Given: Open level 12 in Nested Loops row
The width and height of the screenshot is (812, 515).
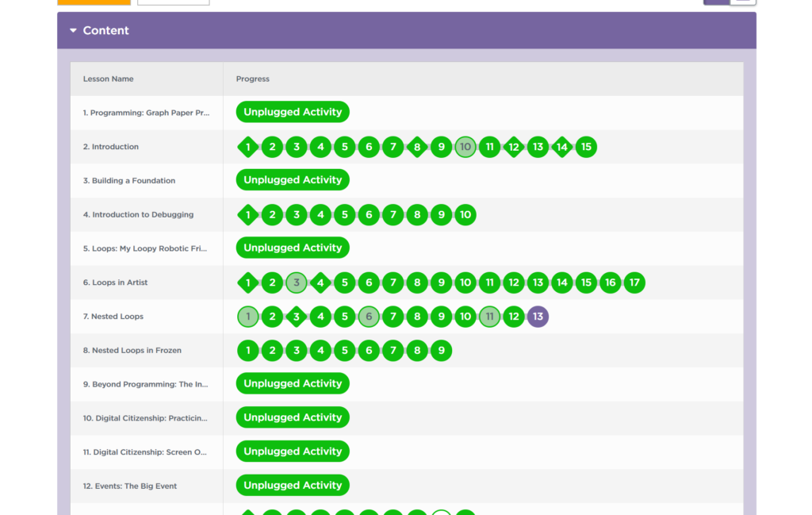Looking at the screenshot, I should tap(514, 317).
